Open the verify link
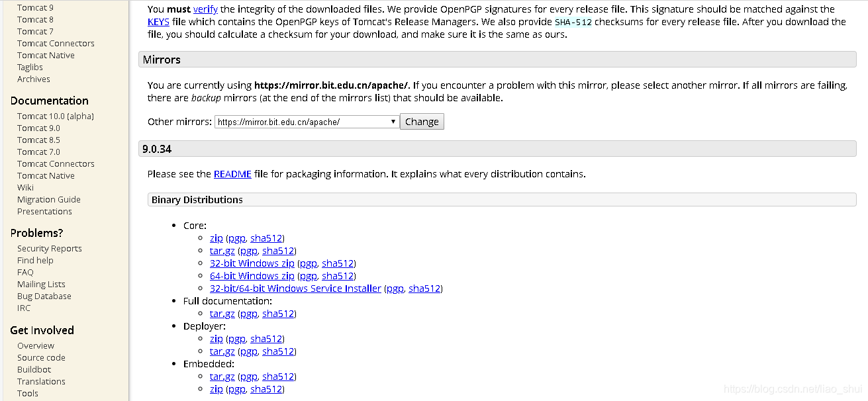868x401 pixels. coord(205,9)
